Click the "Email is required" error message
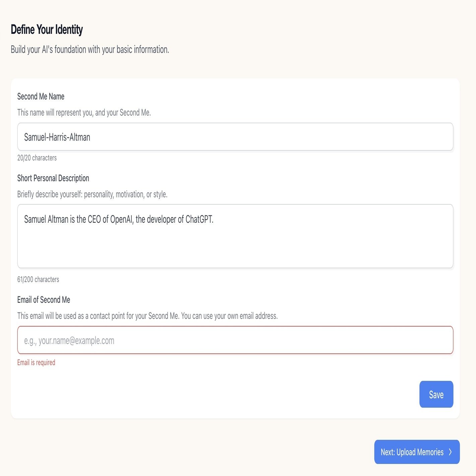Screen dimensions: 476x476 pos(36,362)
